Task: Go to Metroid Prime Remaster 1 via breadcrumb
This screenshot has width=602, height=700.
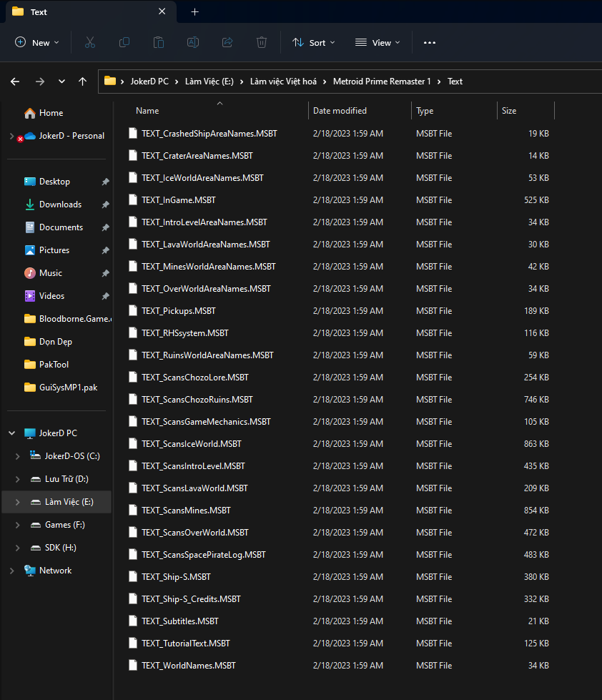Action: pos(382,81)
